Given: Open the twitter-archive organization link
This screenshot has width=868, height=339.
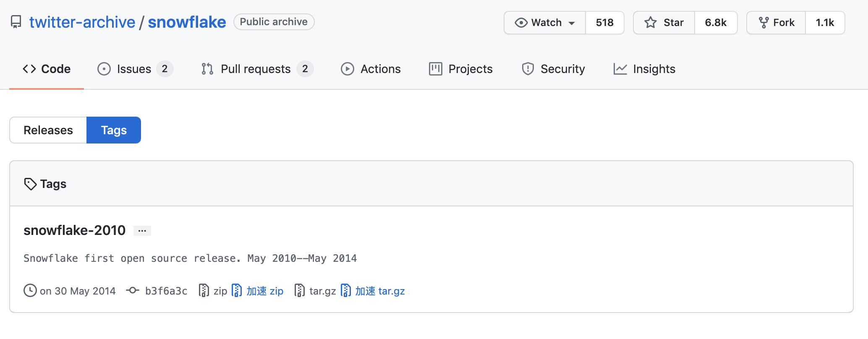Looking at the screenshot, I should pyautogui.click(x=82, y=22).
